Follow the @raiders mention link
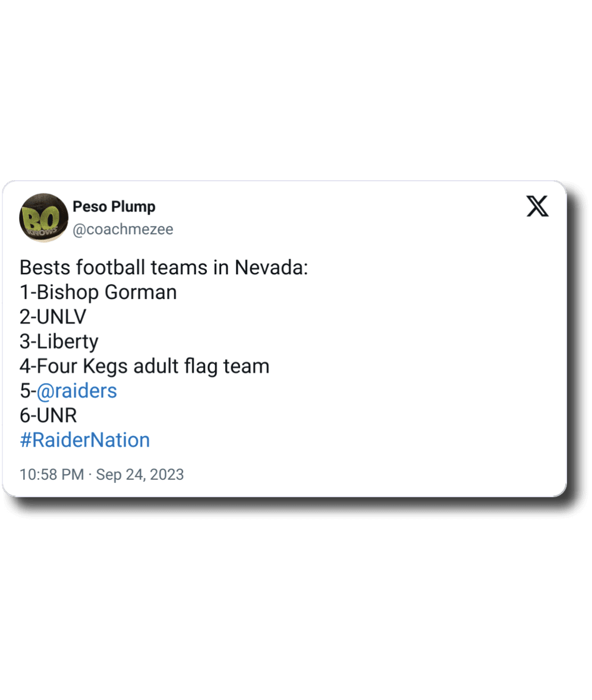 tap(77, 391)
